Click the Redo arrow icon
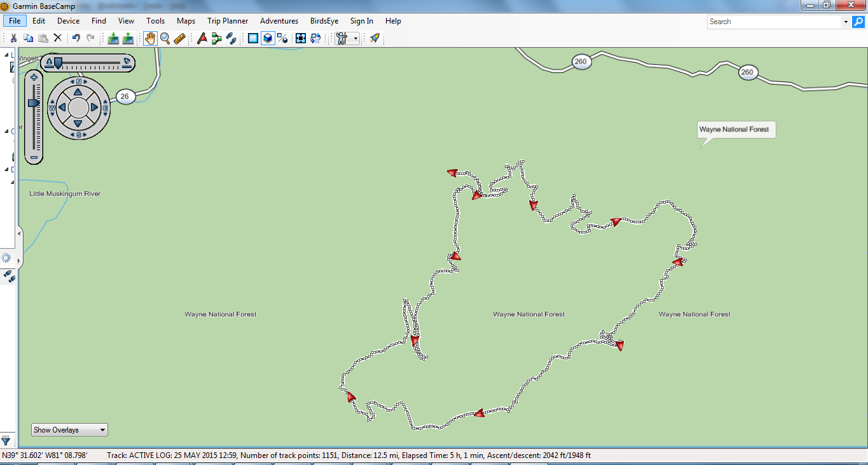 (x=90, y=38)
